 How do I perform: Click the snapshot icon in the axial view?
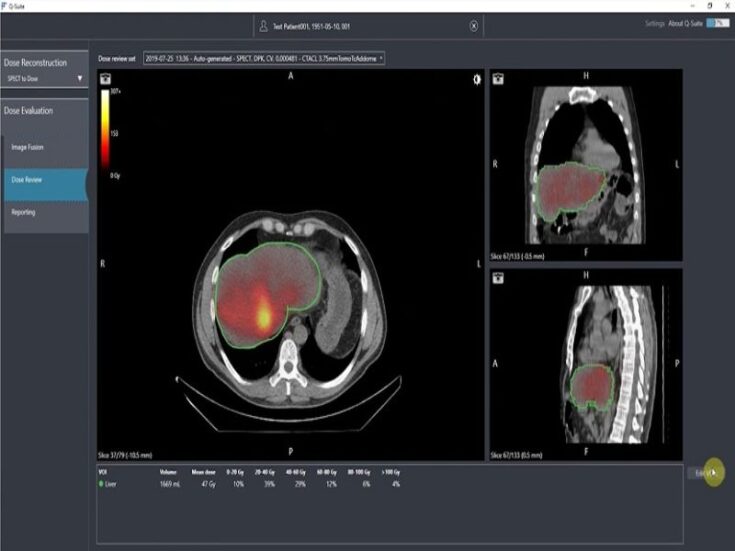(x=106, y=78)
